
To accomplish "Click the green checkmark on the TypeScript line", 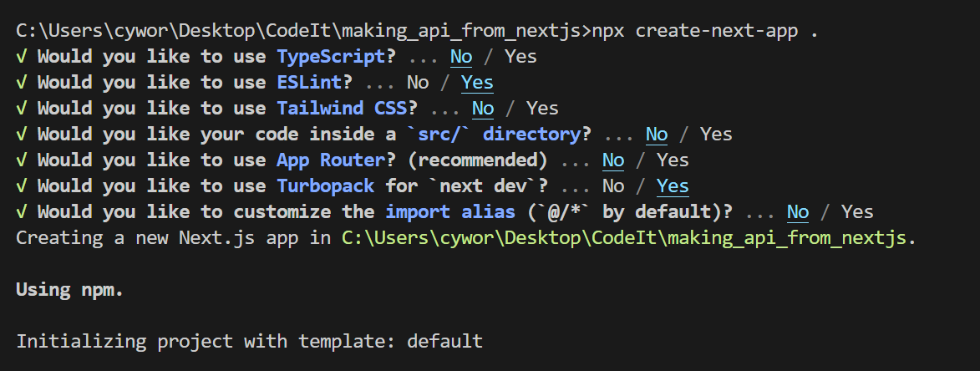I will (x=21, y=57).
